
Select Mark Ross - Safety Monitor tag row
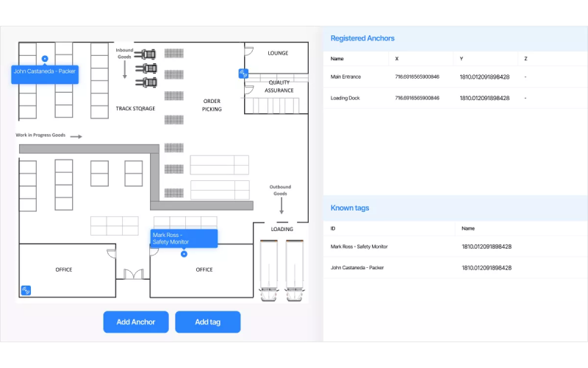[455, 247]
